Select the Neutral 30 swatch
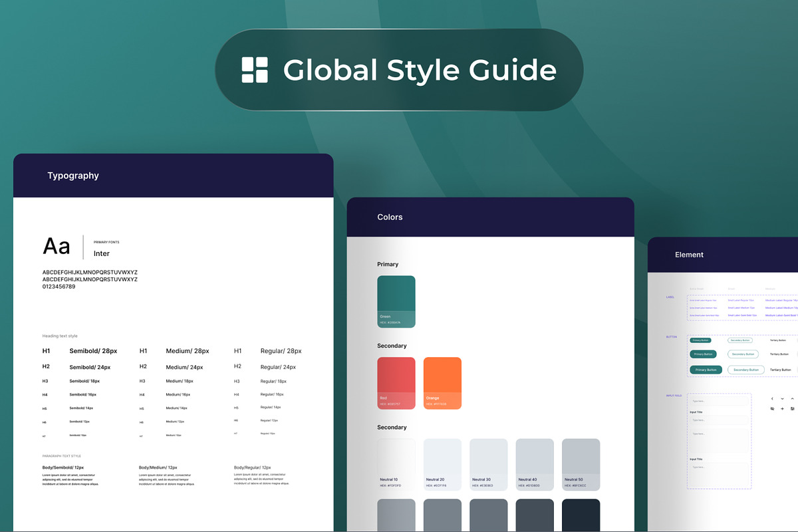798x532 pixels. click(x=489, y=465)
